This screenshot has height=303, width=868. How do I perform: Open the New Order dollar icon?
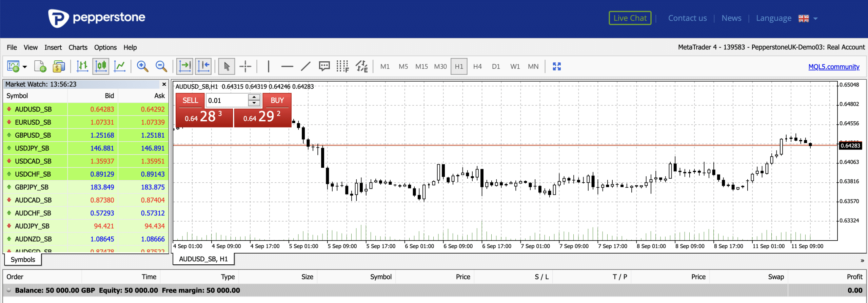[59, 66]
